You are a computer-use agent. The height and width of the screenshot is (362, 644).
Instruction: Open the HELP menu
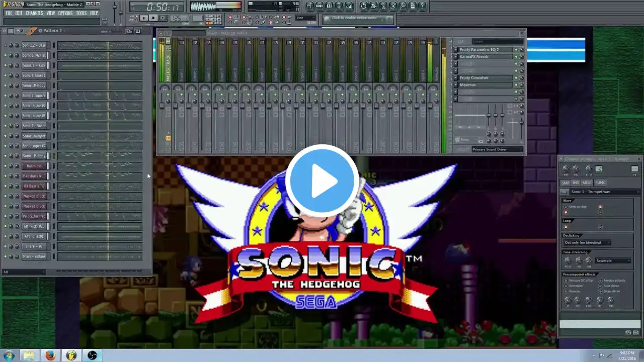tap(94, 13)
